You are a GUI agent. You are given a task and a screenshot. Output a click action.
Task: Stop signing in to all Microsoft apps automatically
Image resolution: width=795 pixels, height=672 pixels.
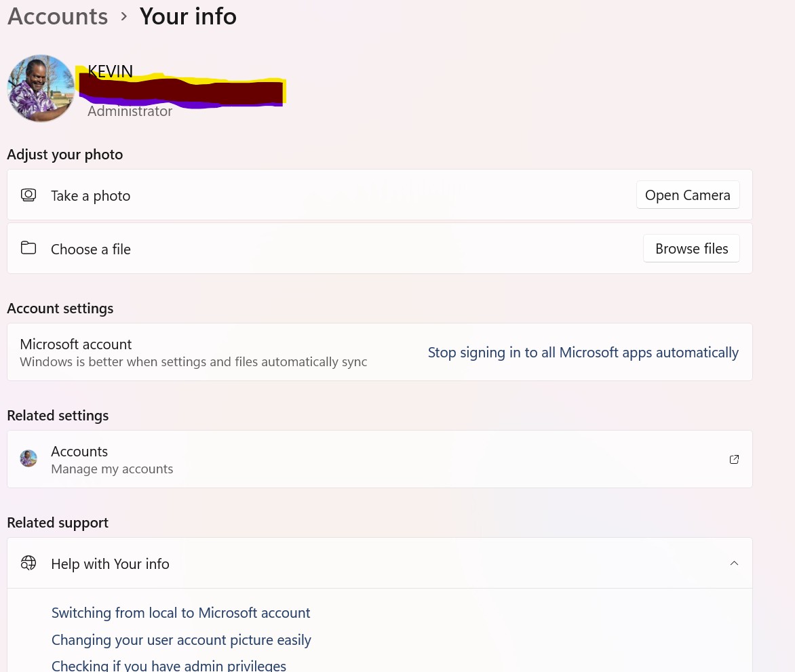tap(583, 352)
